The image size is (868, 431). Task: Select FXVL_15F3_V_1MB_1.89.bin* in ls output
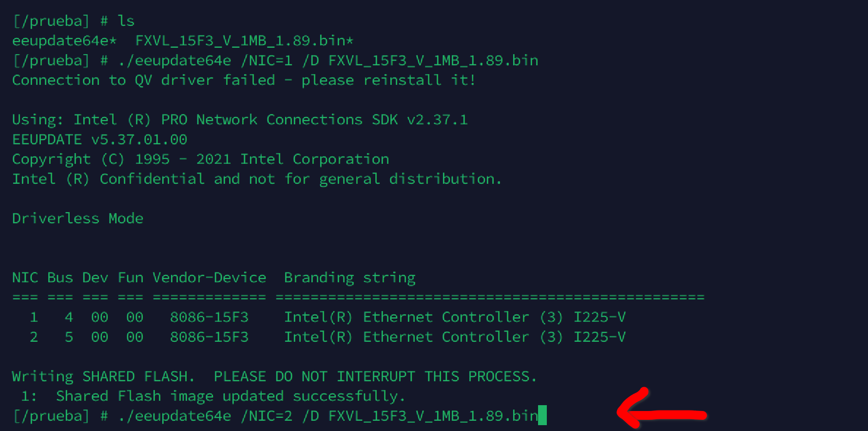244,41
